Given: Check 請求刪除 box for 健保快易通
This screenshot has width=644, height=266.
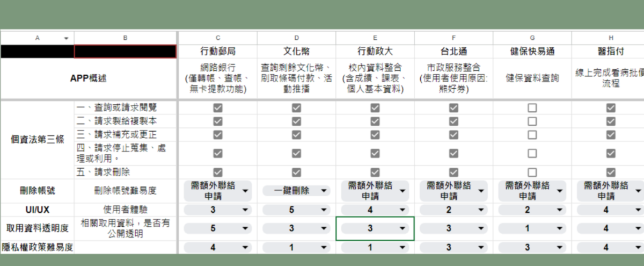Looking at the screenshot, I should coord(532,172).
